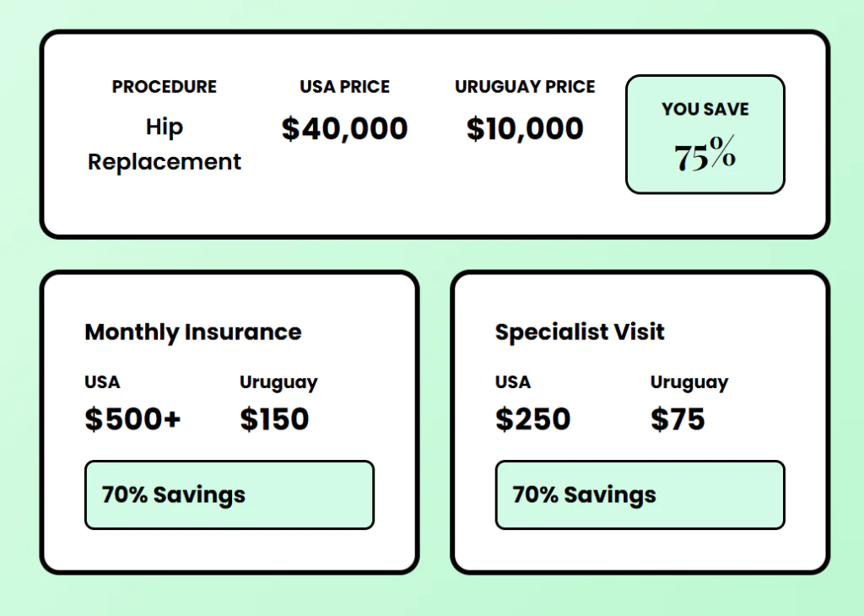
Task: Click the USA PRICE heading
Action: tap(344, 87)
